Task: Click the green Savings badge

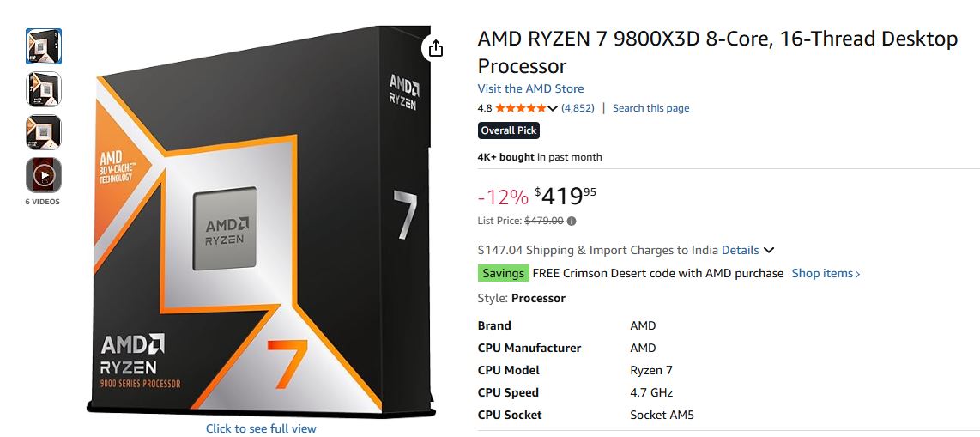Action: 503,273
